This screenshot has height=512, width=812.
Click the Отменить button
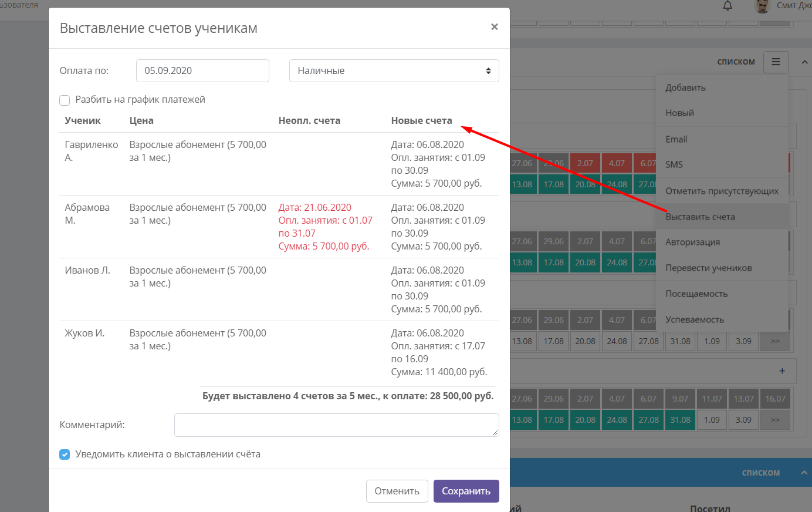coord(397,491)
